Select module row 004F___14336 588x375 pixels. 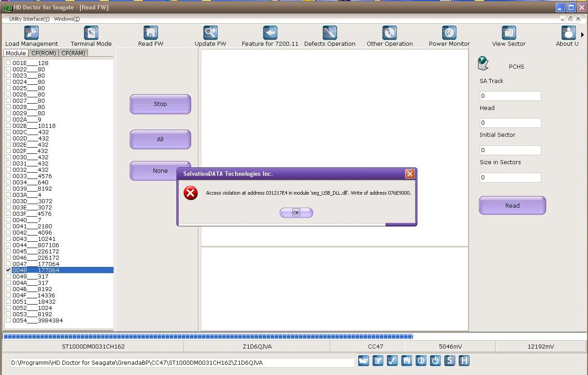pos(34,295)
